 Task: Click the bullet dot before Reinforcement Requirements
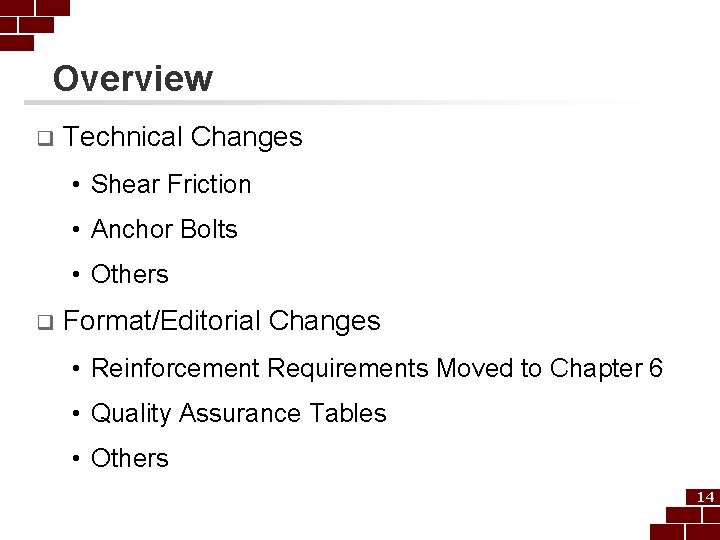tap(76, 369)
